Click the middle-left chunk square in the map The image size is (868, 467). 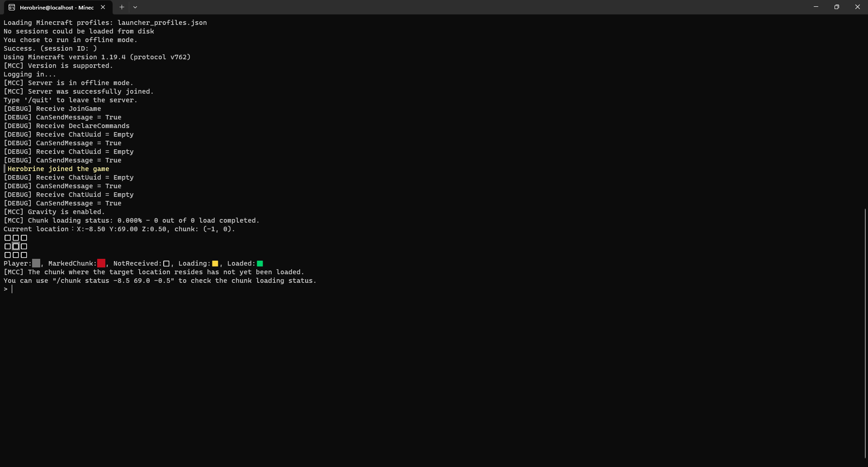(7, 246)
